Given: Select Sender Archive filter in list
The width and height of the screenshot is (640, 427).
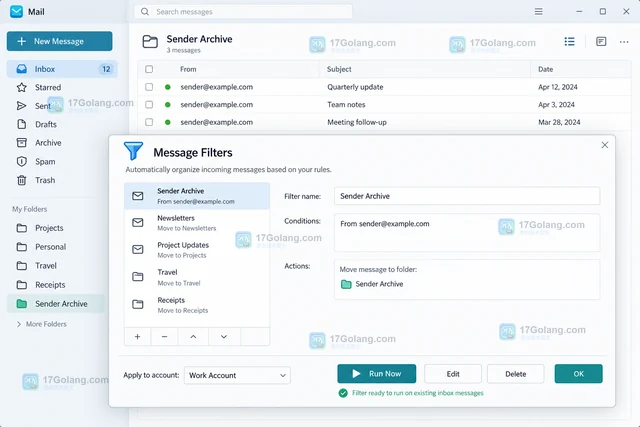Looking at the screenshot, I should tap(197, 196).
